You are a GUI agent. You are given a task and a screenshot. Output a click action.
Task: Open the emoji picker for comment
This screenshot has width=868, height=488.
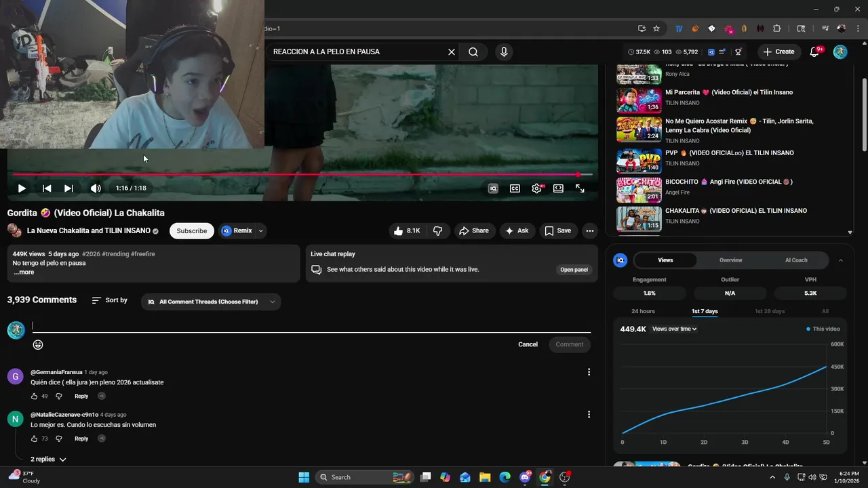[x=38, y=344]
